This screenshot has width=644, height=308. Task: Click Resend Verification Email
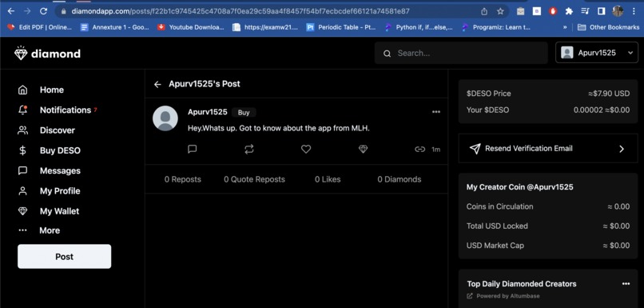[548, 149]
